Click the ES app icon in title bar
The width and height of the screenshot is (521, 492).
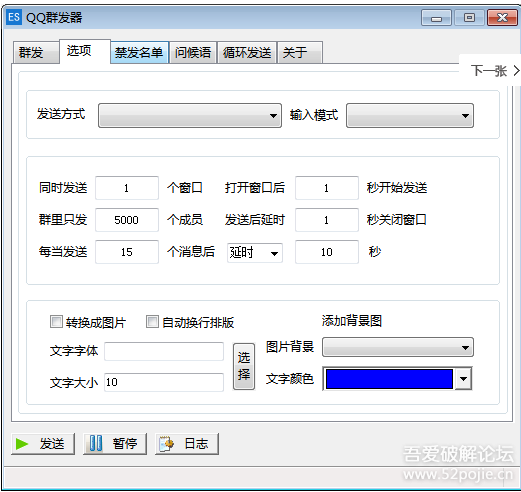(x=14, y=17)
